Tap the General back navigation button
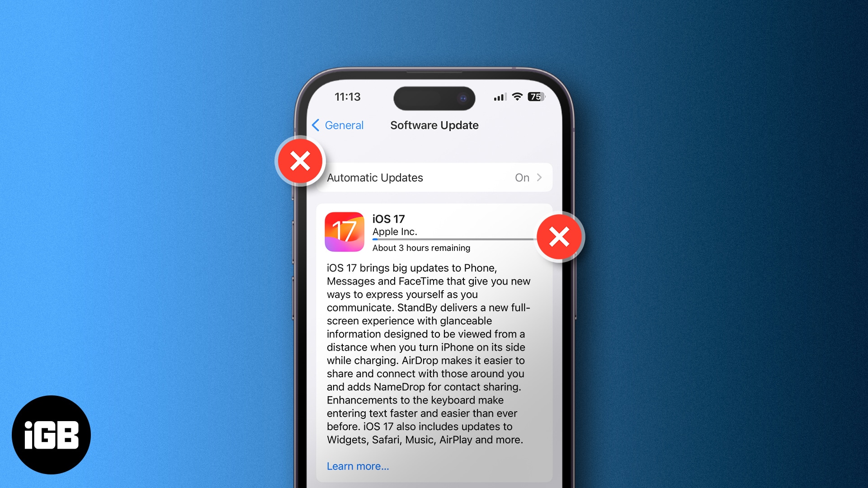 [x=339, y=125]
